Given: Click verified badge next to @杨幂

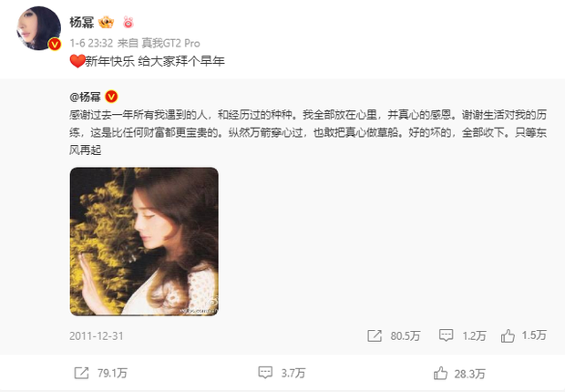Looking at the screenshot, I should click(x=111, y=97).
